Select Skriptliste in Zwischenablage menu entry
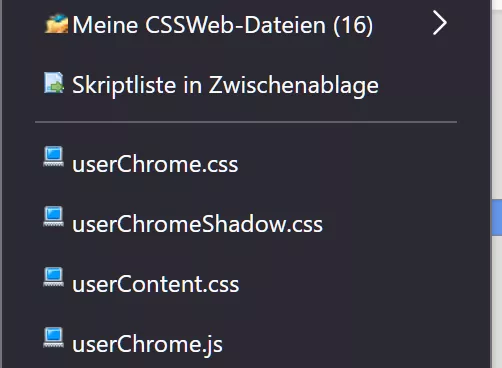Image resolution: width=502 pixels, height=368 pixels. 246,85
